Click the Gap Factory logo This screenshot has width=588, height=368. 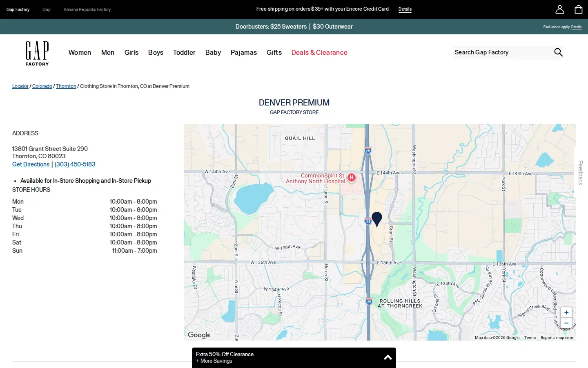click(37, 53)
